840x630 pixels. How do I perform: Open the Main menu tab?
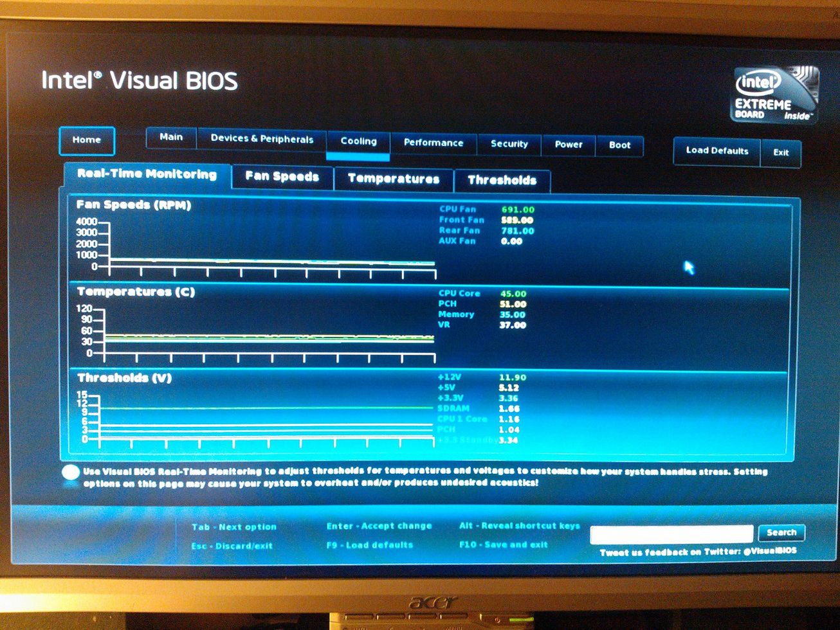point(171,138)
